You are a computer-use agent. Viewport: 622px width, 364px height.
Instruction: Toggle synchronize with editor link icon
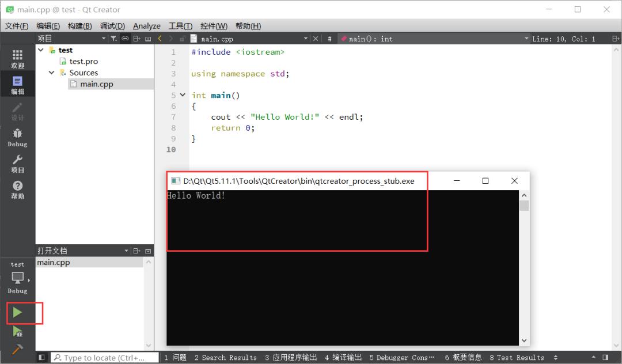pos(125,39)
